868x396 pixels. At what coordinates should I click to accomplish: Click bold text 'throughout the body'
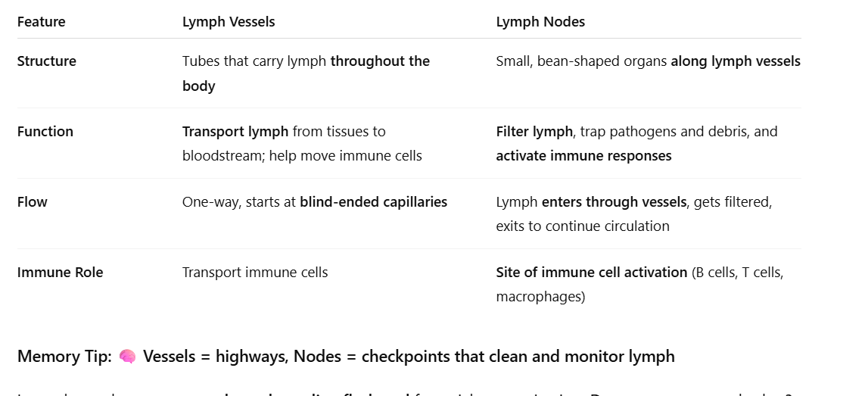tap(380, 61)
